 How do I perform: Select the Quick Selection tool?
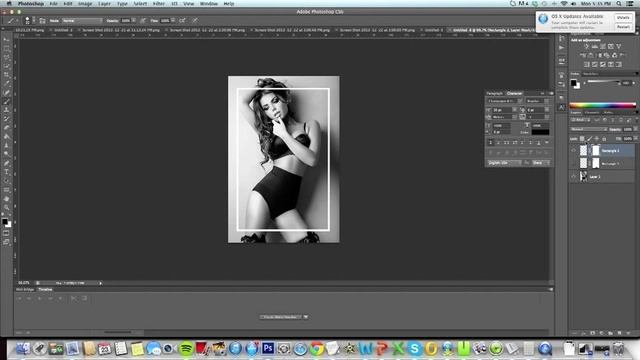(7, 66)
